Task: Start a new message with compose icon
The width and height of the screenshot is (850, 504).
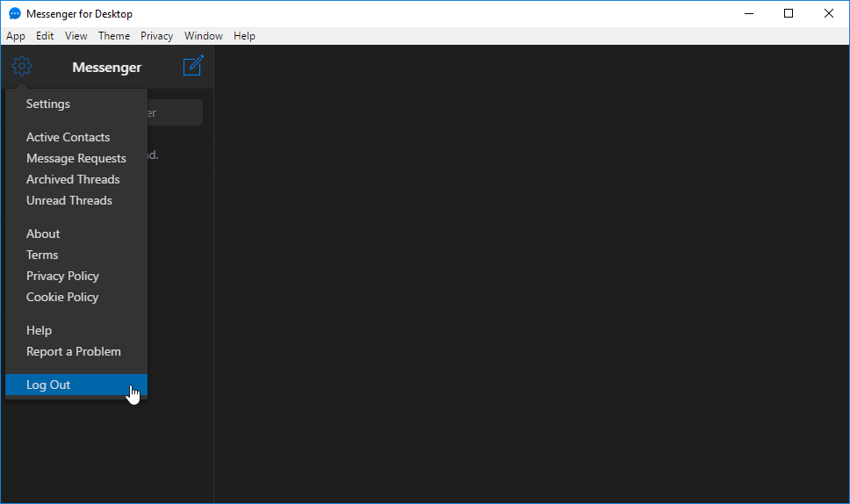Action: point(193,66)
